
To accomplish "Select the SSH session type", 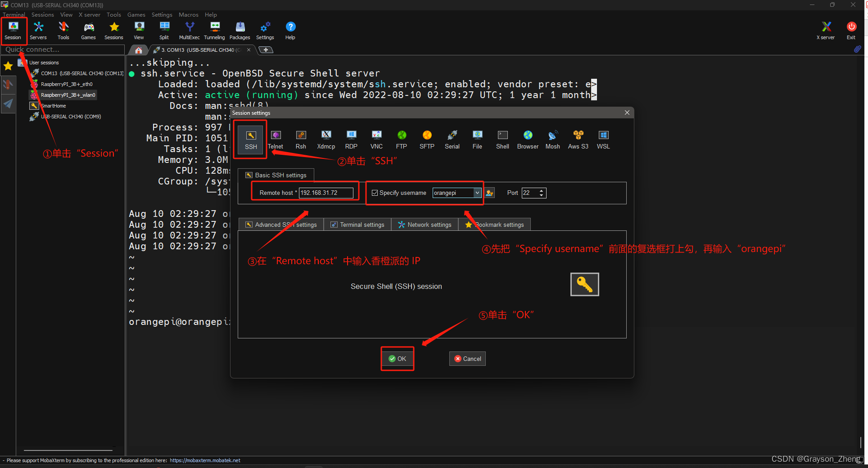I will (x=251, y=139).
